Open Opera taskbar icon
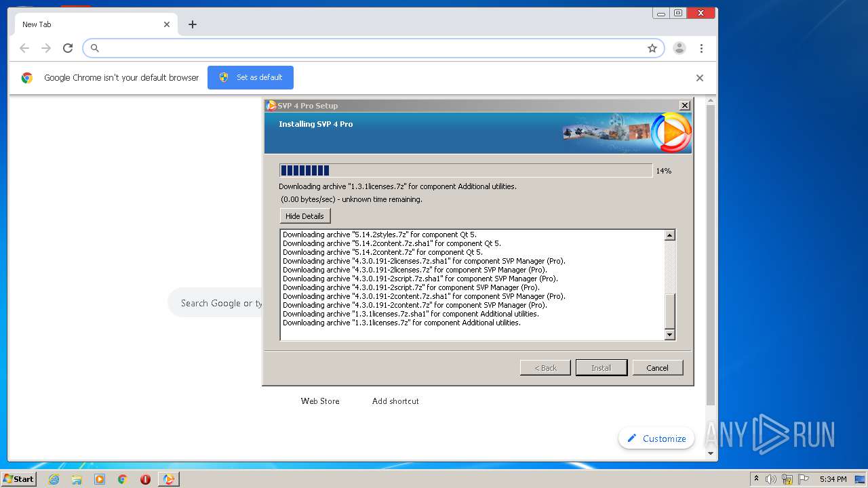 click(x=145, y=479)
